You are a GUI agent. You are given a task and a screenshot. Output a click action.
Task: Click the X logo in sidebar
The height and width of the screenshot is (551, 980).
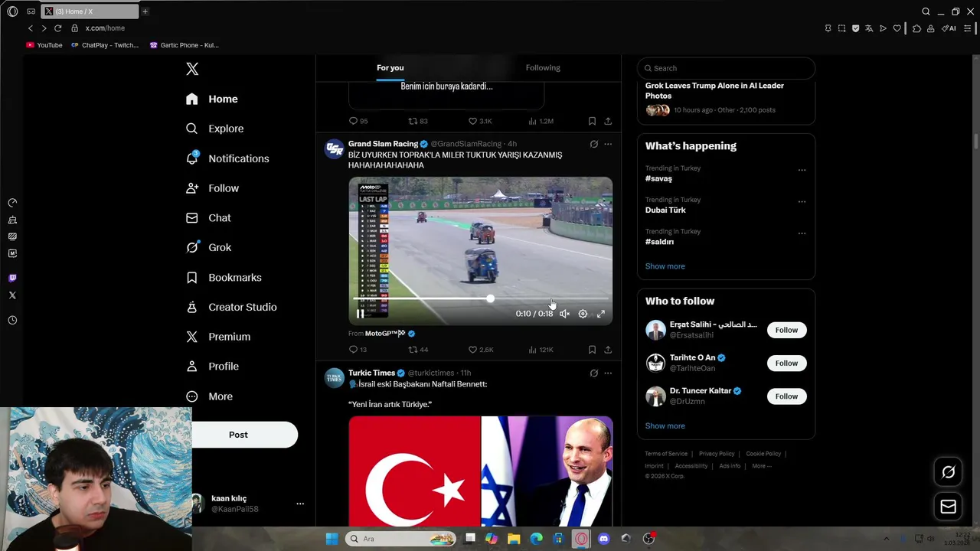point(192,69)
